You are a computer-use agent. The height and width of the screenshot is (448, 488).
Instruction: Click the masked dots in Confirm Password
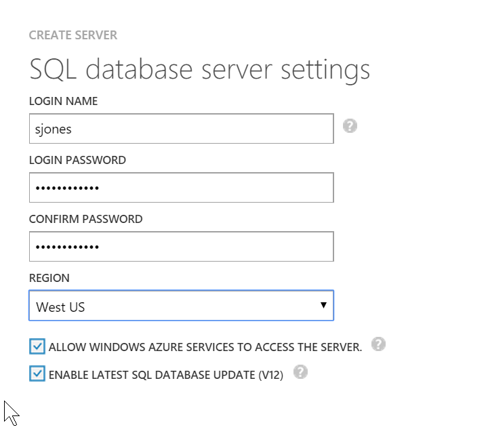click(67, 247)
